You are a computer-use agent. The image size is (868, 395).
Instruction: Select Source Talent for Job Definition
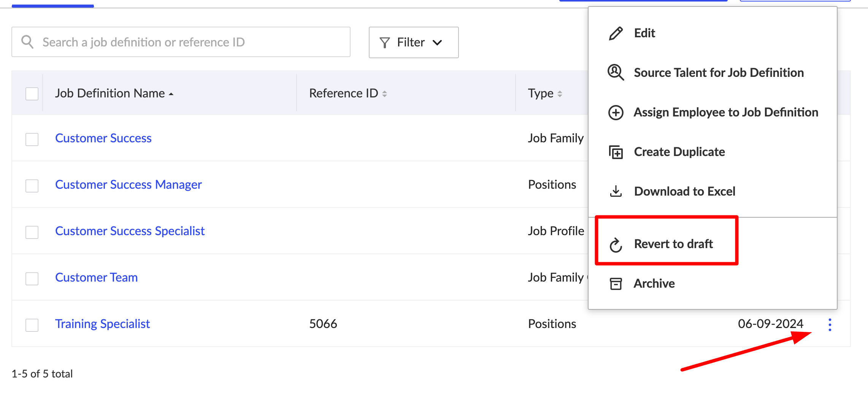[x=718, y=73]
